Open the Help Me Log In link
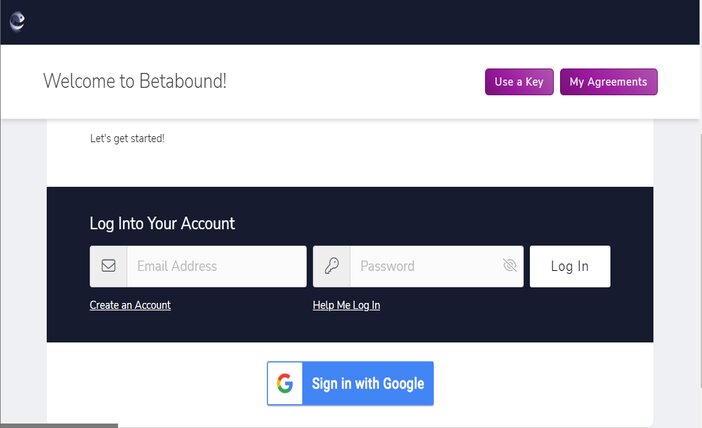The height and width of the screenshot is (428, 702). point(346,305)
